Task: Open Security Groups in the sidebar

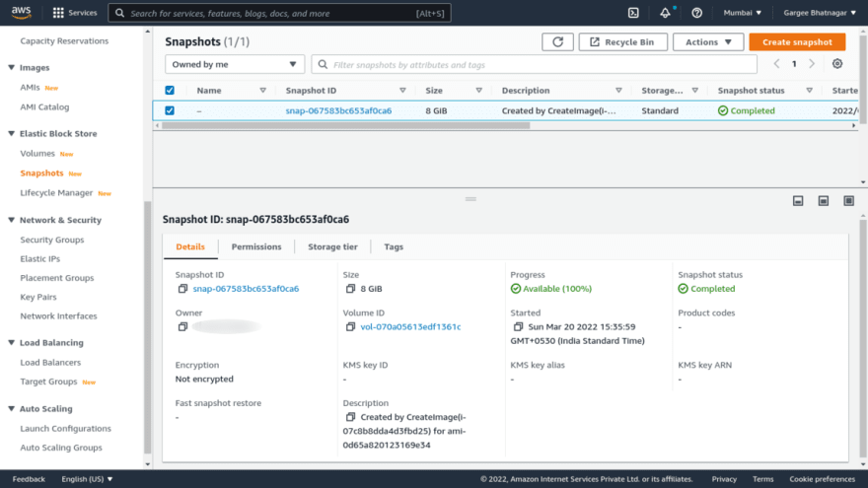Action: click(52, 240)
